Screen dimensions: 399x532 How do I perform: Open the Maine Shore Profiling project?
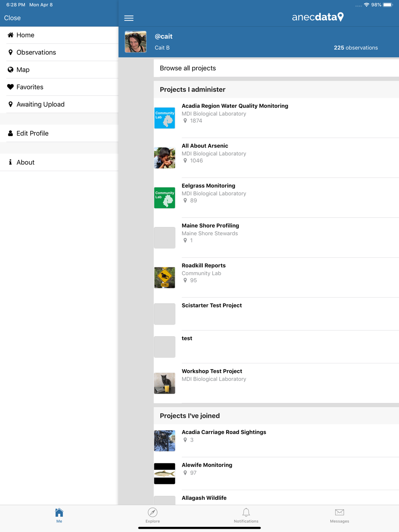[276, 238]
